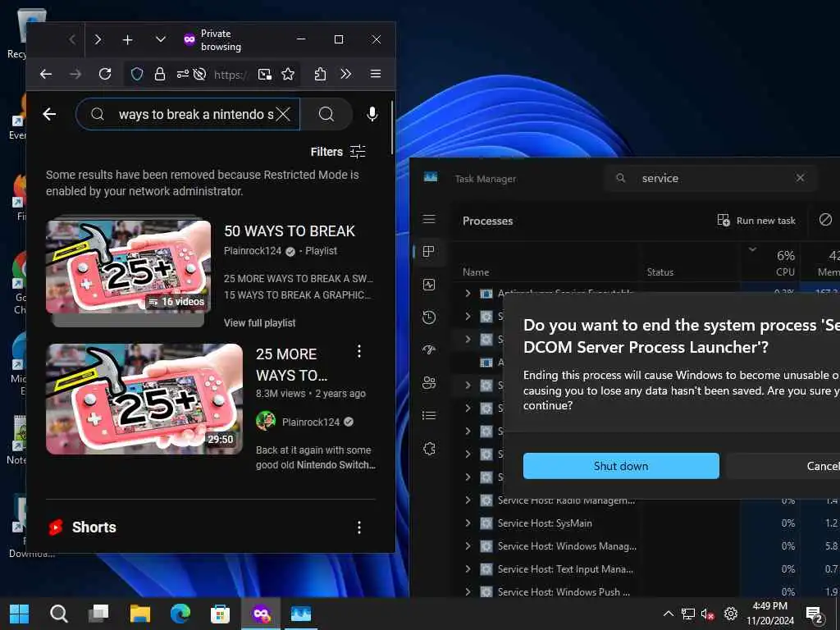Open the tracking protection shield icon
The height and width of the screenshot is (630, 840).
tap(137, 74)
